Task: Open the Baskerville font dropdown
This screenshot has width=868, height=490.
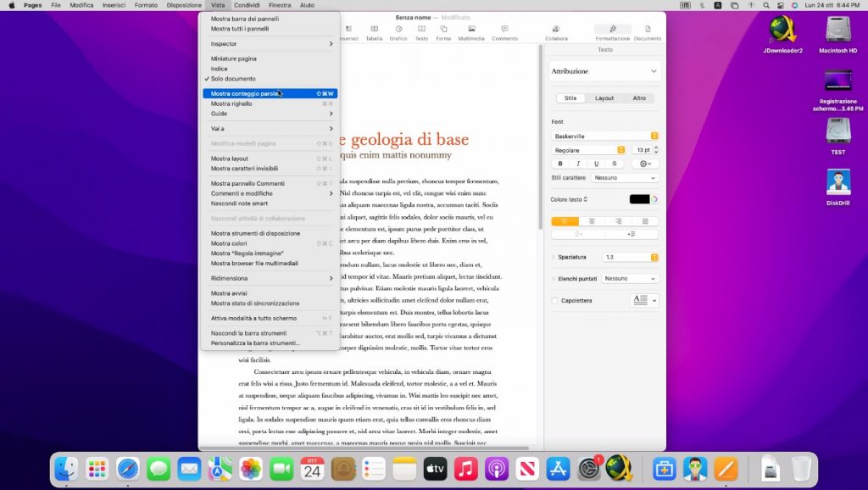Action: click(605, 136)
